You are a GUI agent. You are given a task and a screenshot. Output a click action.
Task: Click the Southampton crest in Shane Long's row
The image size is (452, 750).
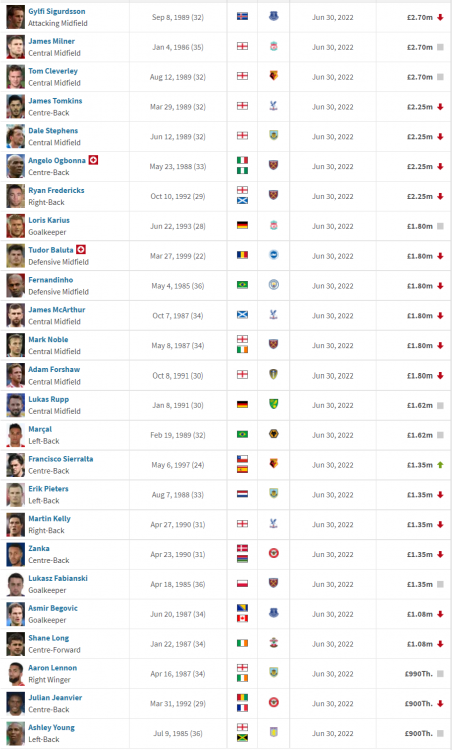coord(274,643)
